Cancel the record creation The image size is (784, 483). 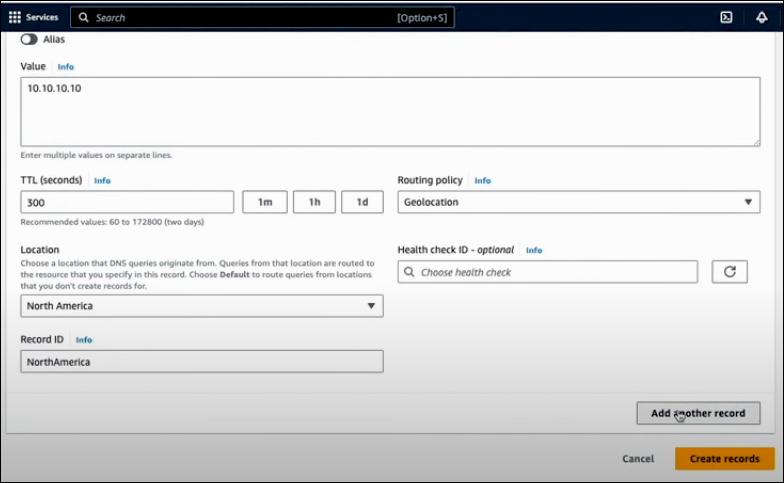tap(638, 458)
